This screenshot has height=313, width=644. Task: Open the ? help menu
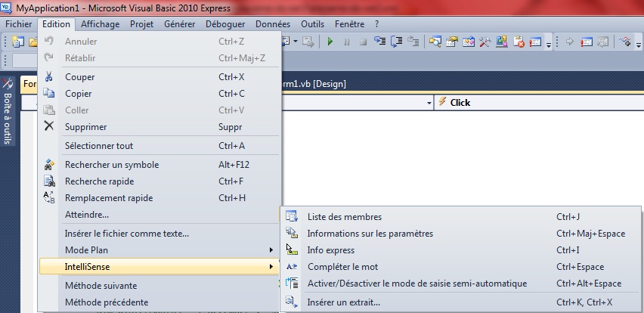tap(377, 24)
